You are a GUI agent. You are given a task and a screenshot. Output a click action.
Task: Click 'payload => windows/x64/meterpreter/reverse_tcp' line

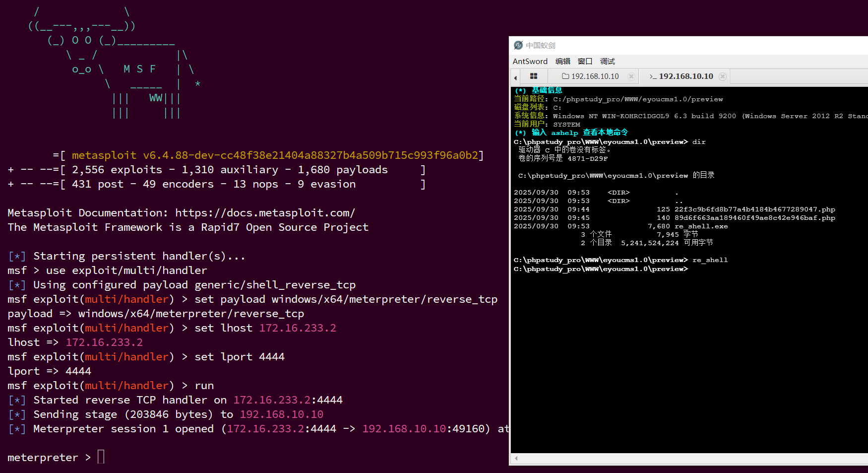(x=156, y=313)
